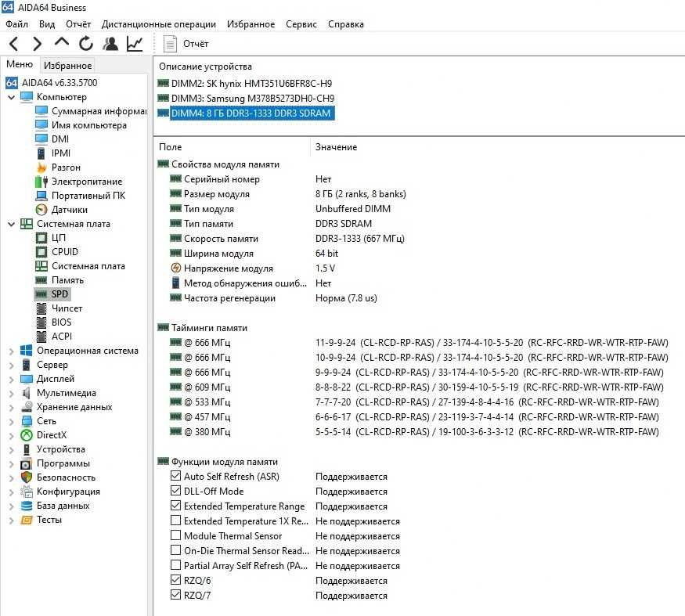Open Суммарная информация in the tree

pyautogui.click(x=99, y=111)
